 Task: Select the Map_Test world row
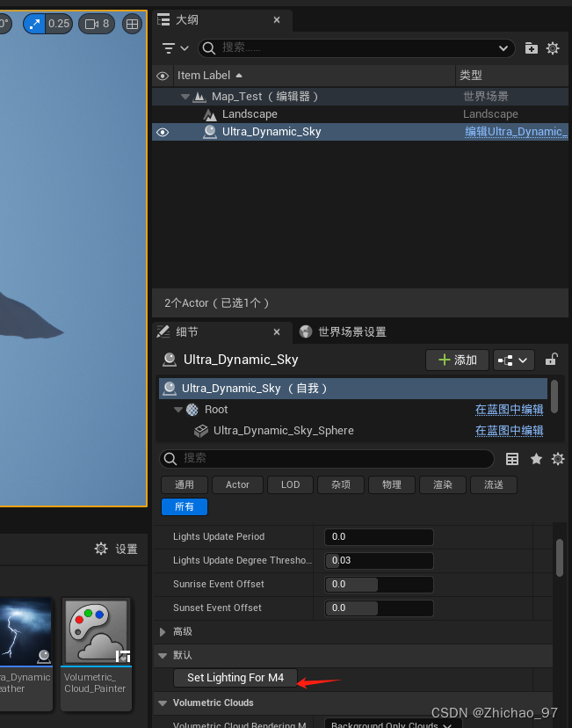pyautogui.click(x=360, y=97)
